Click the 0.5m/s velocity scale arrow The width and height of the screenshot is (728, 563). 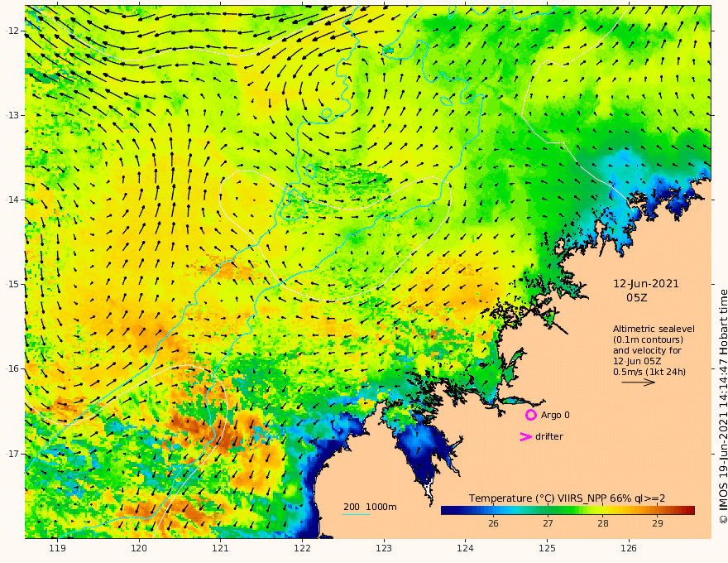(639, 383)
